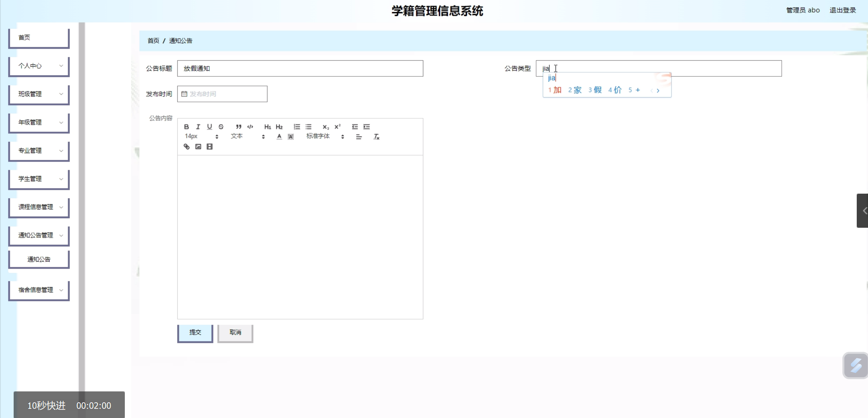Select the 通知公告 submenu item
868x418 pixels.
click(x=39, y=259)
